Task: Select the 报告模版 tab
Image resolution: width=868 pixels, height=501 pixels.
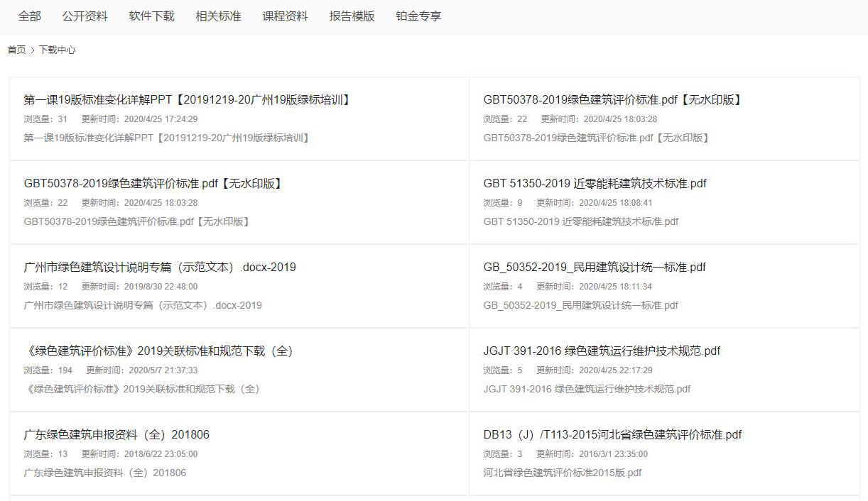Action: (x=351, y=16)
